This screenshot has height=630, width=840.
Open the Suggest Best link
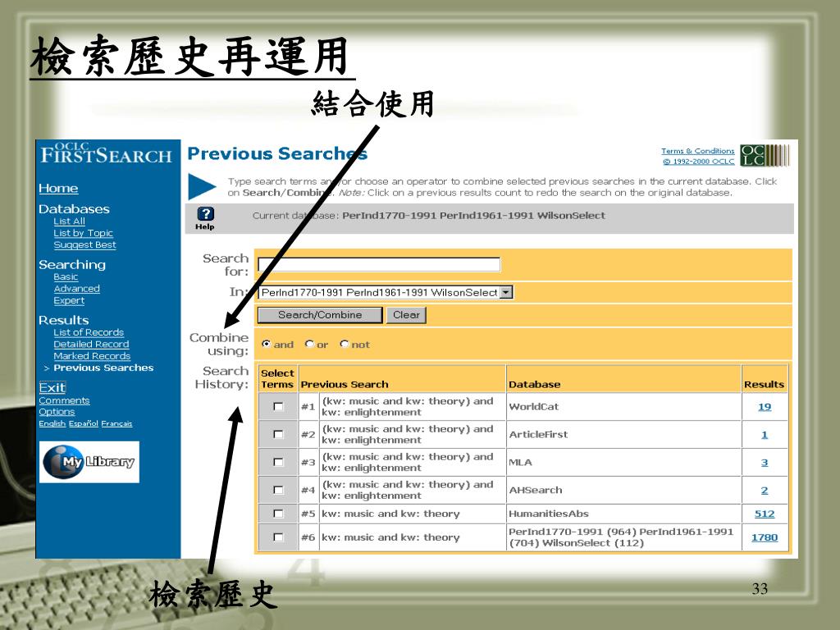tap(84, 244)
